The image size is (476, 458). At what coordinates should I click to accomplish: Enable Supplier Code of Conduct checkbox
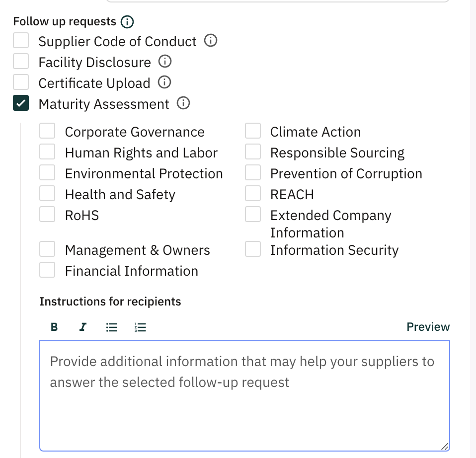21,40
